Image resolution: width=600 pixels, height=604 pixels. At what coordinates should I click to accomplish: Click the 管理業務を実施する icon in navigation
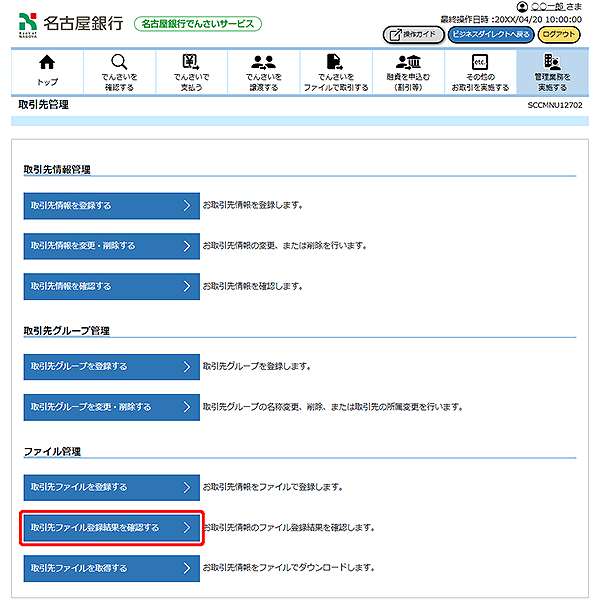coord(551,62)
